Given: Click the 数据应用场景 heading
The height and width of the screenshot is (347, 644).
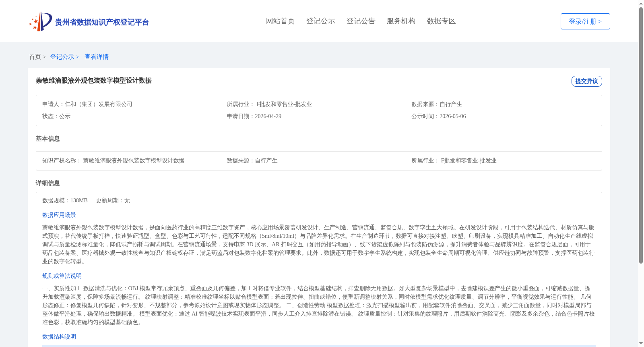Looking at the screenshot, I should (59, 215).
